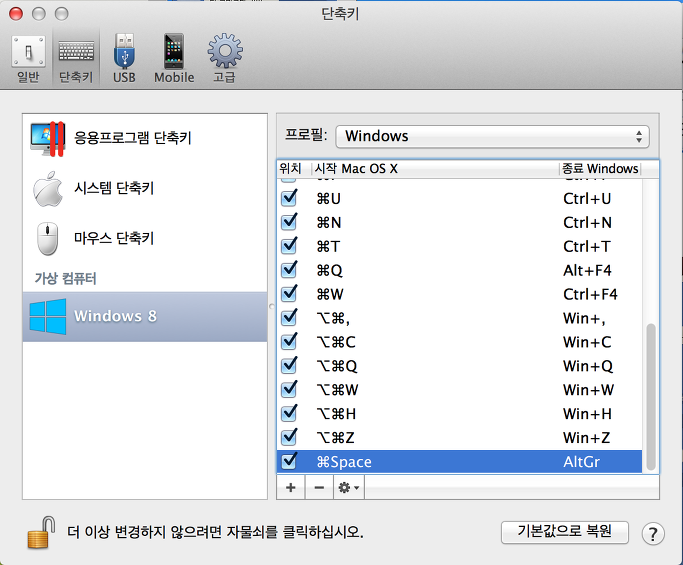683x565 pixels.
Task: Click the ⌘Space Mac shortcut text
Action: coord(344,462)
